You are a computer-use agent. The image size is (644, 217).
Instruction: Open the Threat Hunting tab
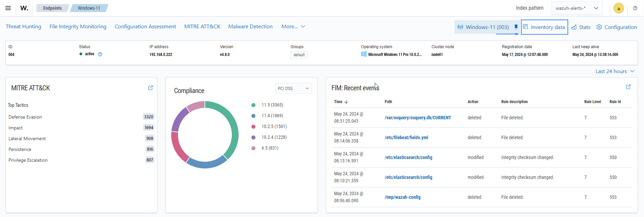tap(24, 26)
